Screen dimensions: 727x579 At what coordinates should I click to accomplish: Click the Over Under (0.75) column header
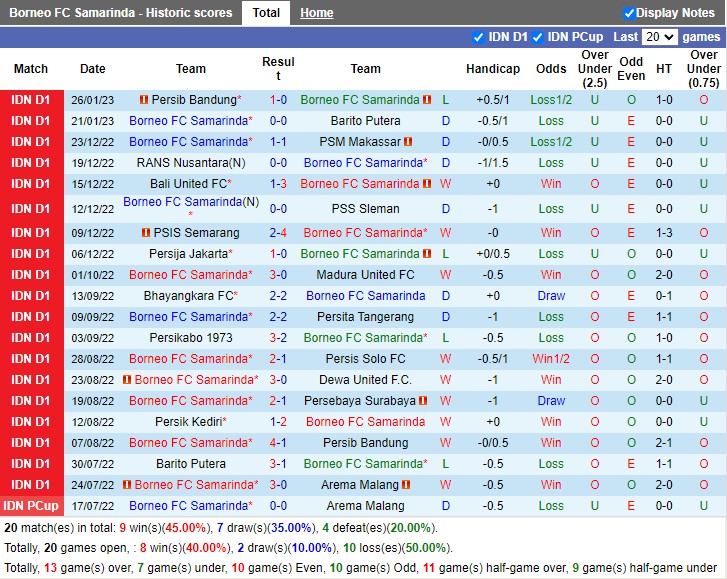(703, 69)
